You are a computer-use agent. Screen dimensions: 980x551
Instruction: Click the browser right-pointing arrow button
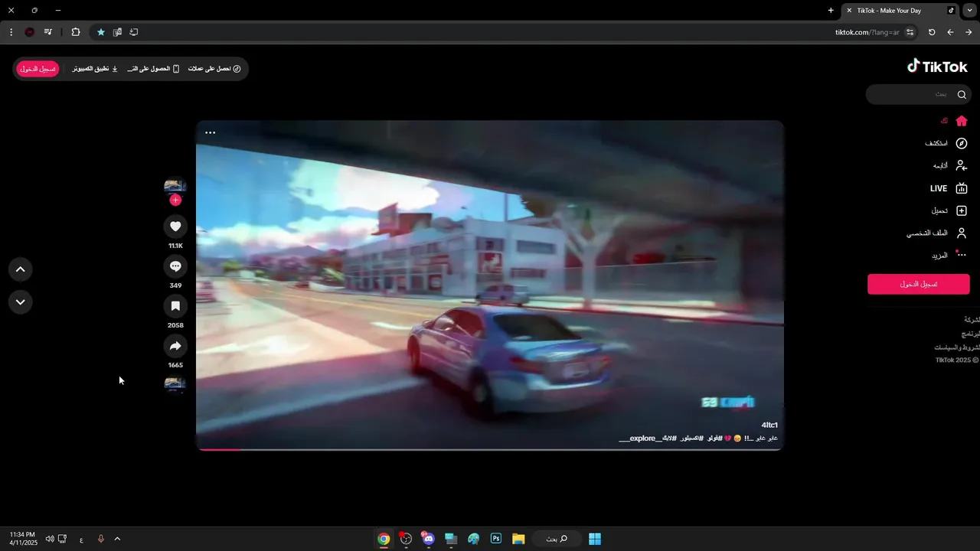pyautogui.click(x=969, y=32)
